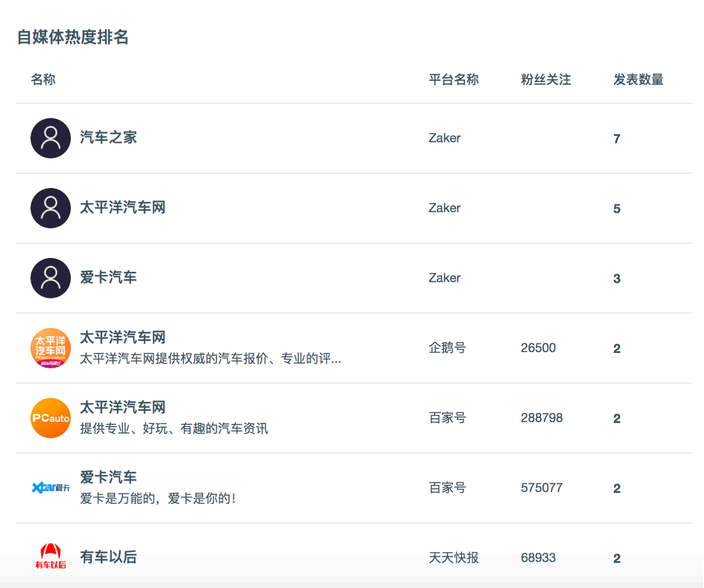This screenshot has height=588, width=704.
Task: Click the default avatar beside Zaker 爱卡汽车
Action: coord(50,278)
